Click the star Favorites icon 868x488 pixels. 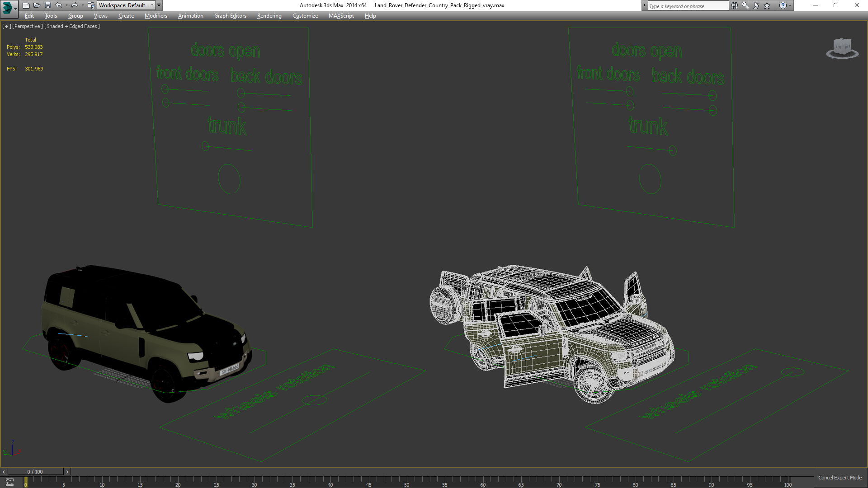click(x=767, y=5)
